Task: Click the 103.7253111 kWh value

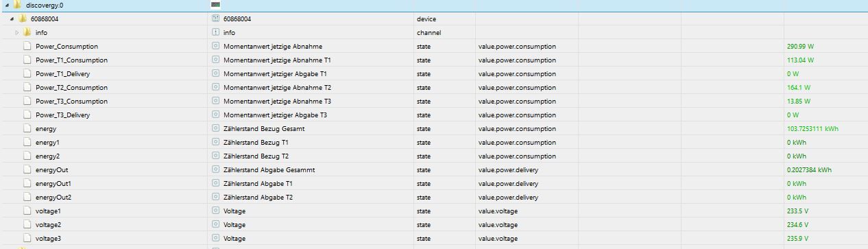Action: click(813, 128)
